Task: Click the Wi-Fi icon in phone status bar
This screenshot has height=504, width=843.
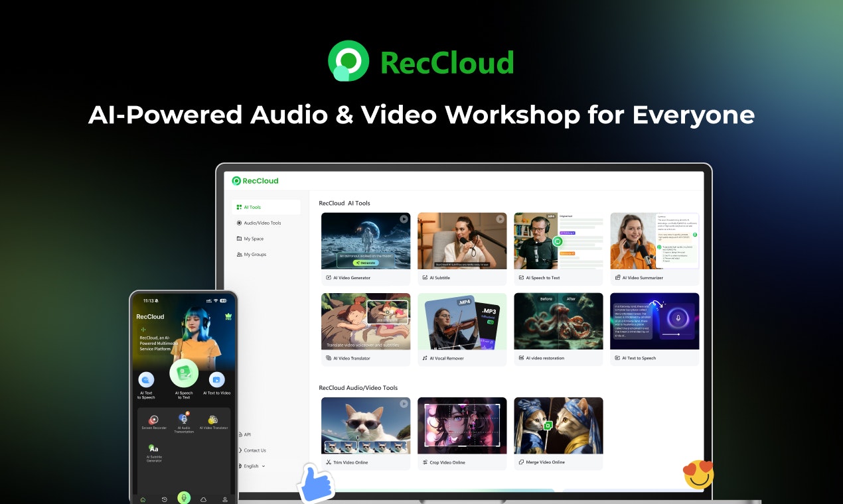Action: pos(215,300)
